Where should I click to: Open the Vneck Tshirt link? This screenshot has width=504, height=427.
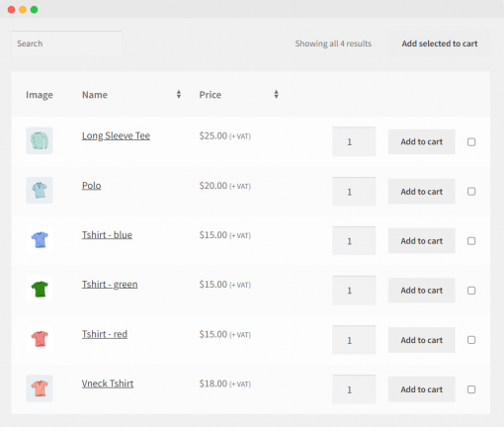click(108, 384)
